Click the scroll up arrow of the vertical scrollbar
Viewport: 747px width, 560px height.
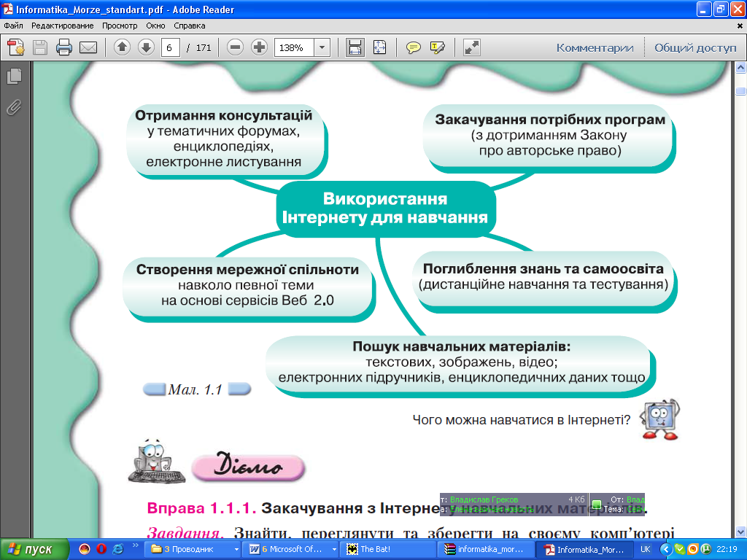click(x=741, y=68)
